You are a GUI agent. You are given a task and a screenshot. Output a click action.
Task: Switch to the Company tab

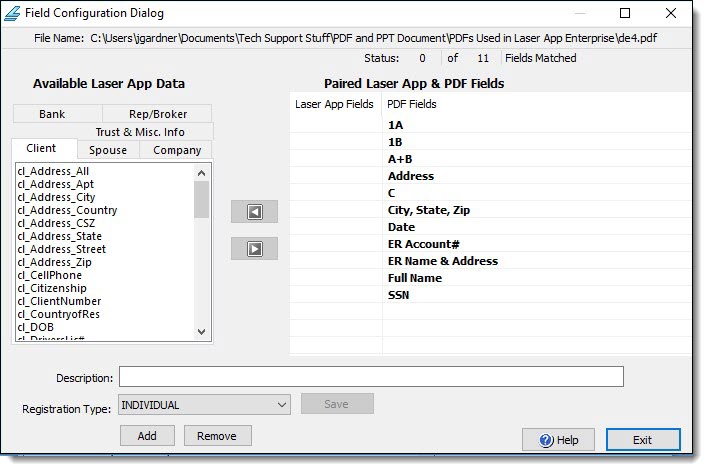coord(176,150)
